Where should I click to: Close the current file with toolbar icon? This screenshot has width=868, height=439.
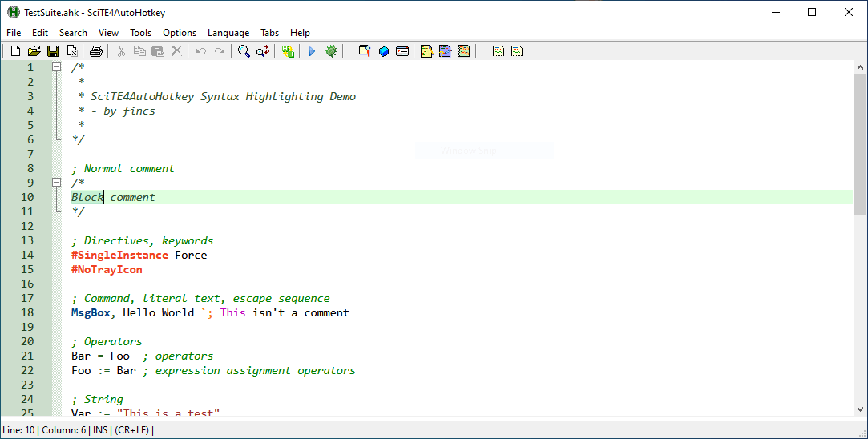point(72,51)
